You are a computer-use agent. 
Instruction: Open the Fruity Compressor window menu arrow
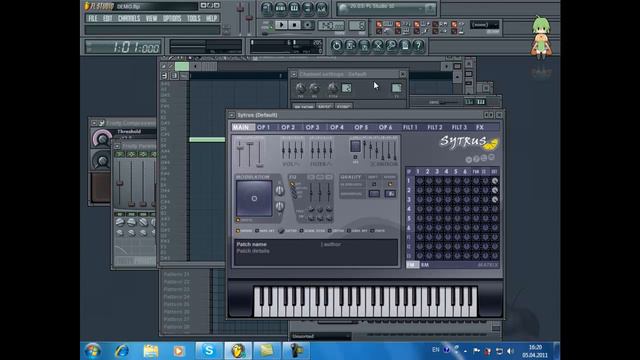(94, 123)
